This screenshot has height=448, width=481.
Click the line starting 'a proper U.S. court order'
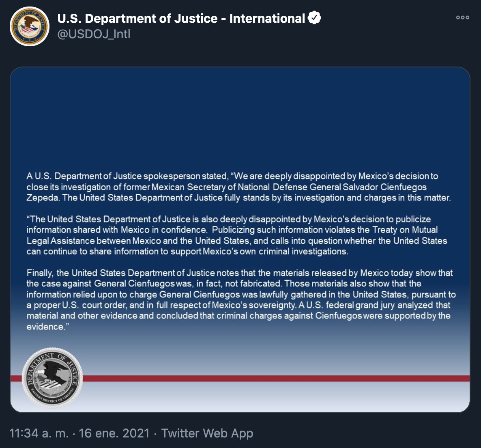point(238,305)
